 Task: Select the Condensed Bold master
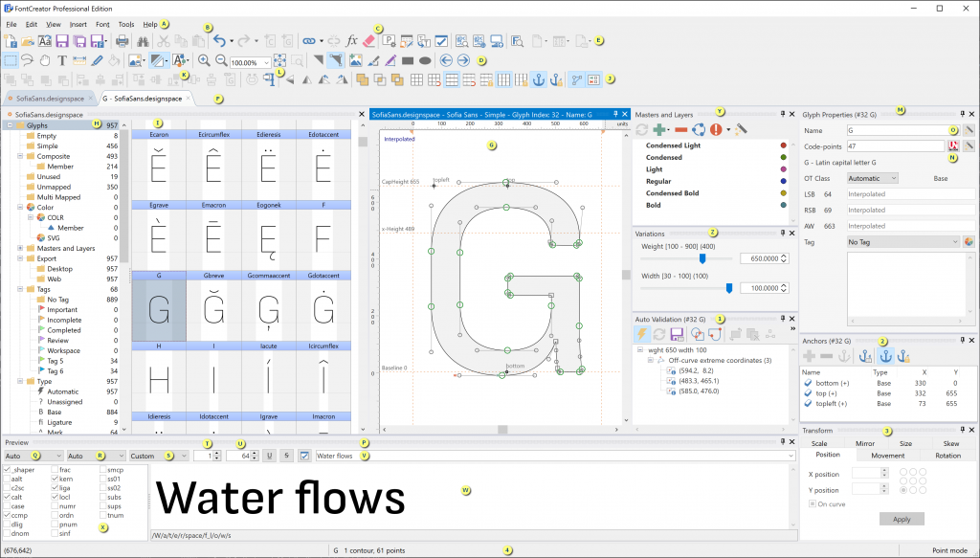click(x=672, y=193)
